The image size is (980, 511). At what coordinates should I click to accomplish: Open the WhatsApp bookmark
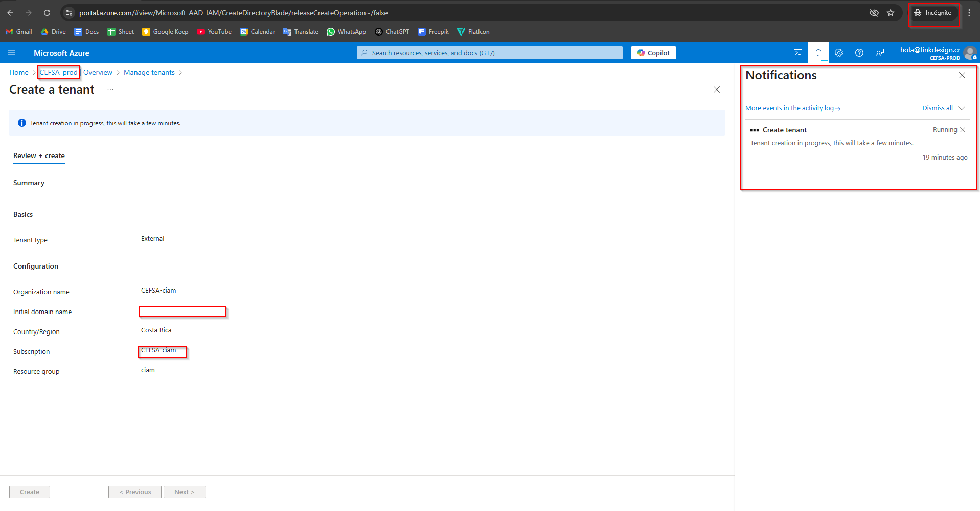tap(346, 31)
